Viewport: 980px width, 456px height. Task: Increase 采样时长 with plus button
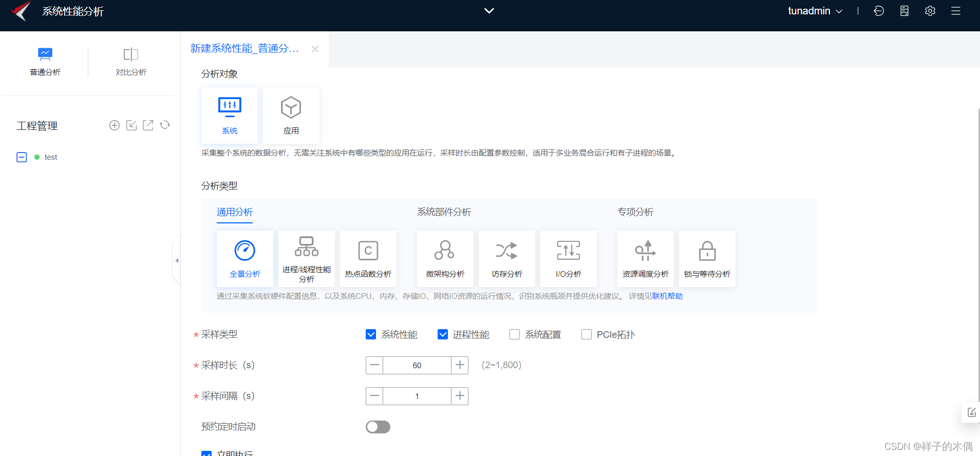coord(460,365)
